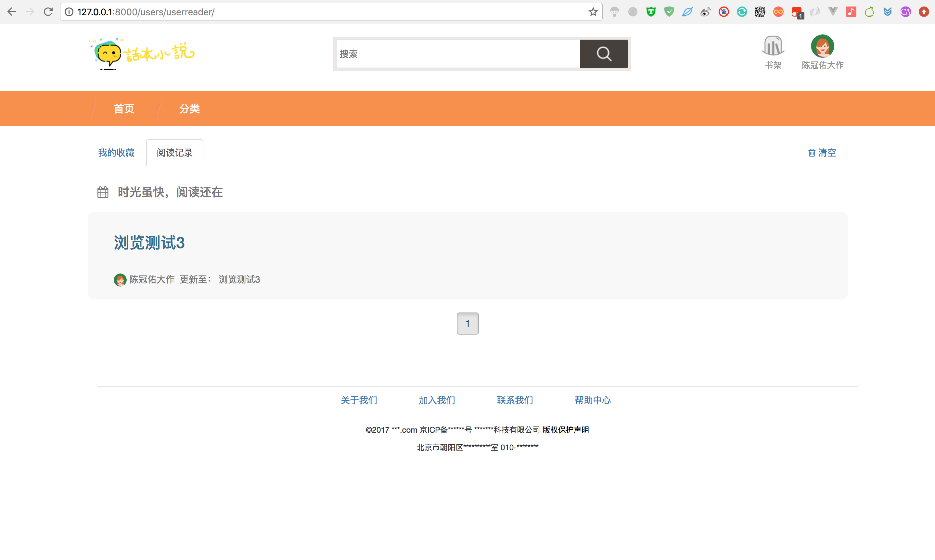The height and width of the screenshot is (560, 935).
Task: Click the green shield extension icon
Action: pyautogui.click(x=651, y=12)
